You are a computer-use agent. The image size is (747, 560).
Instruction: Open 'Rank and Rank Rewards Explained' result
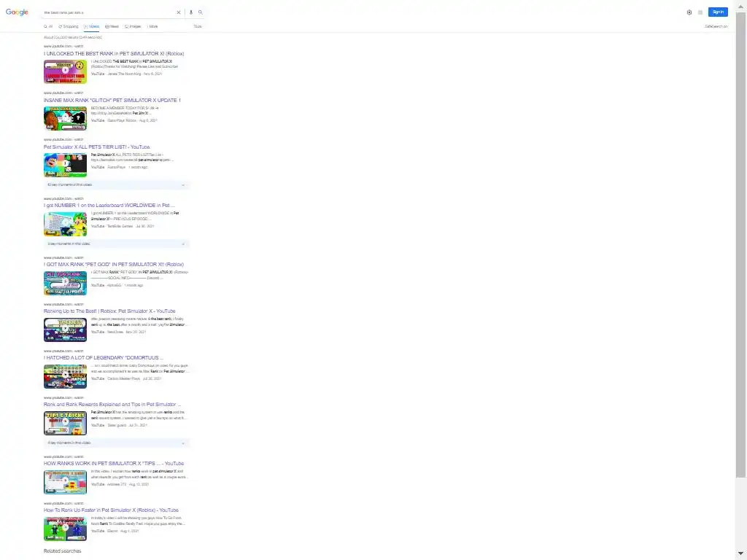112,404
